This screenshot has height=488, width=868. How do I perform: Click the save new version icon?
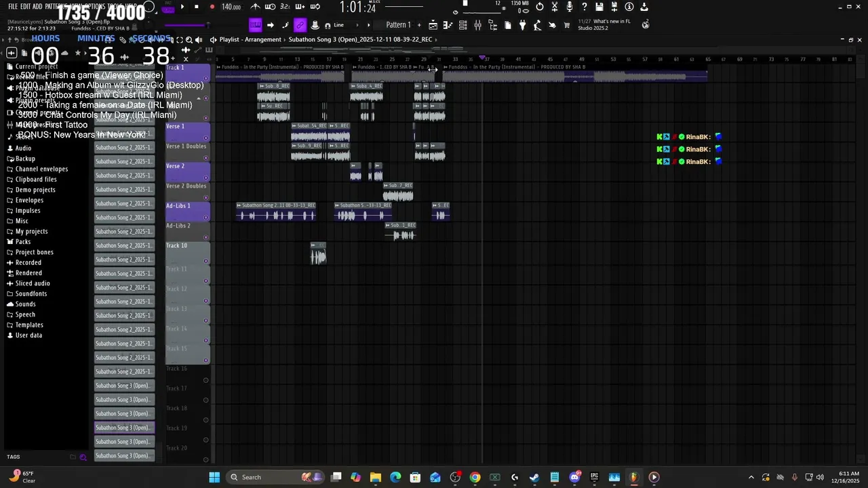pos(614,7)
